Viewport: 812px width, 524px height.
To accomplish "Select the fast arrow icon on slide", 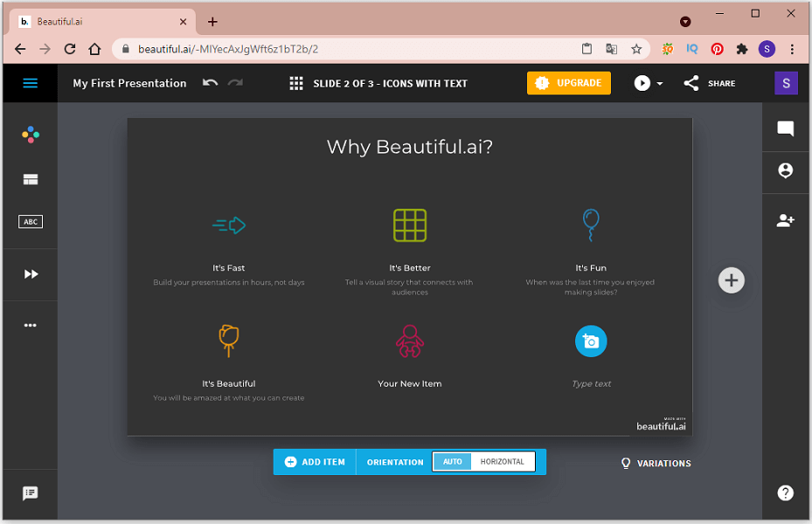I will 229,225.
